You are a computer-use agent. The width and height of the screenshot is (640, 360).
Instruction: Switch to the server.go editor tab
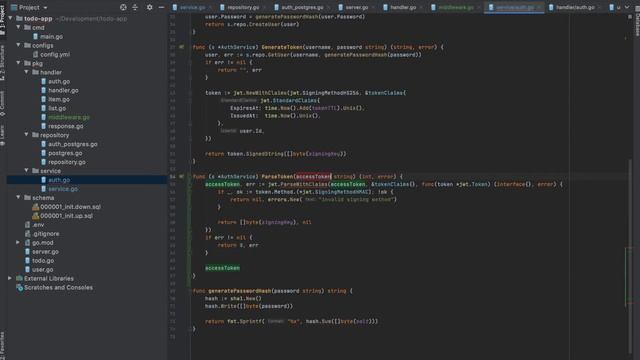(x=356, y=7)
